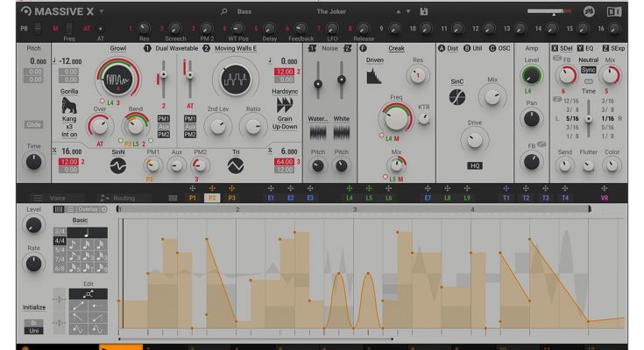Open the Creak filter type menu
Viewport: 644px width, 350px height.
(396, 49)
